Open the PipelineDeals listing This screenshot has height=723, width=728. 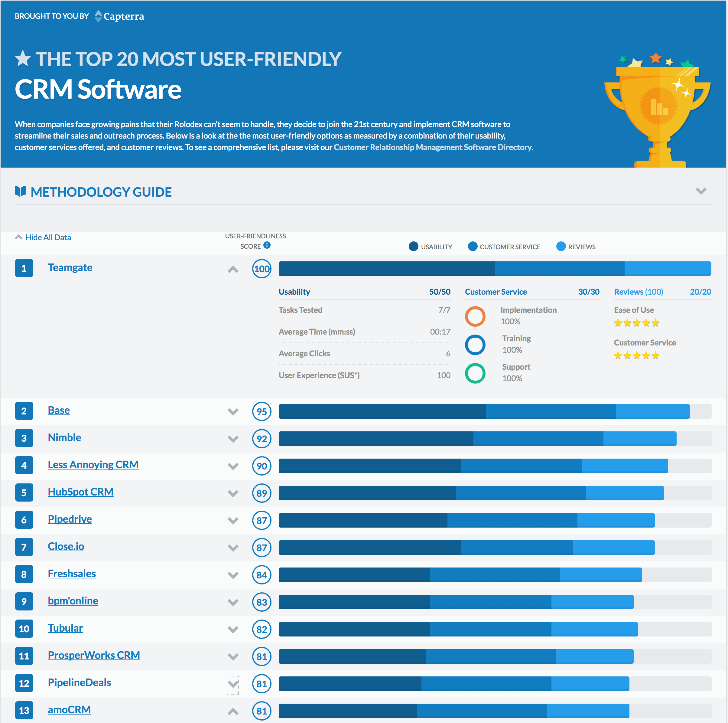[x=79, y=682]
